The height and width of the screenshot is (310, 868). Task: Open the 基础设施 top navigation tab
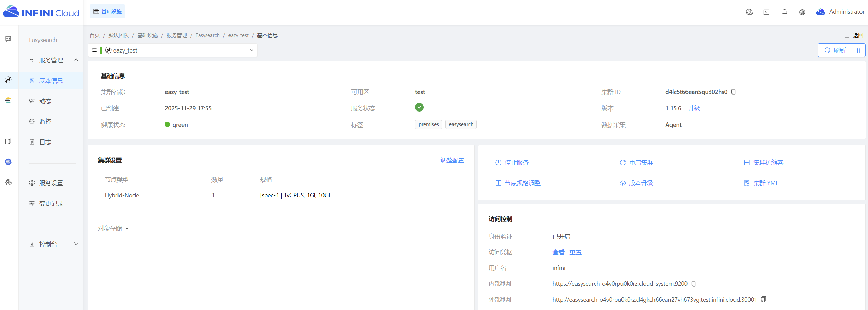107,11
